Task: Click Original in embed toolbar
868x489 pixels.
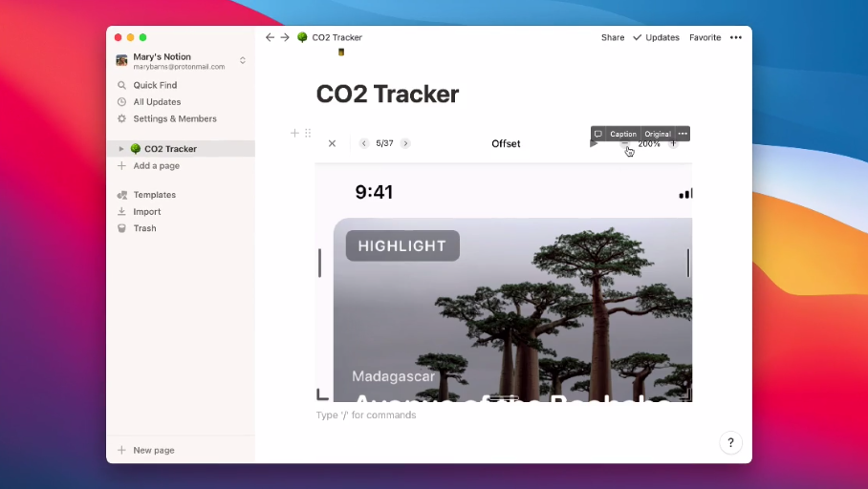Action: point(658,134)
